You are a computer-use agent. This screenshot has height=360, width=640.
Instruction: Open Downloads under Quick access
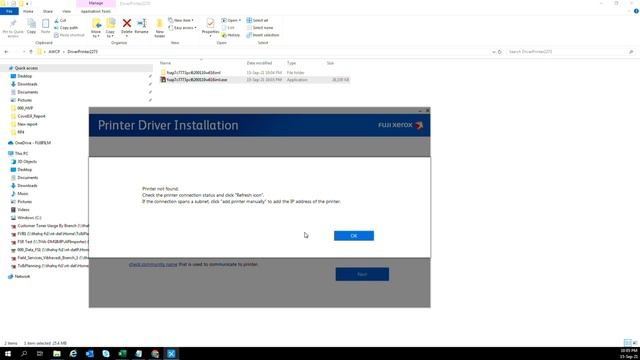pos(27,84)
